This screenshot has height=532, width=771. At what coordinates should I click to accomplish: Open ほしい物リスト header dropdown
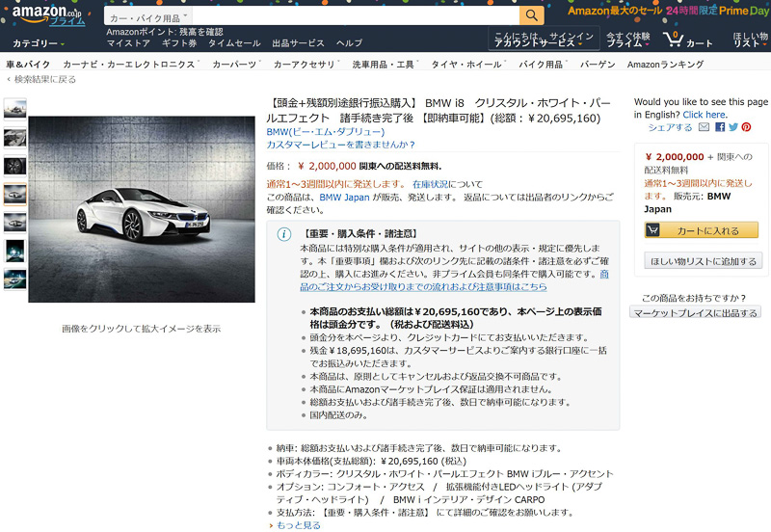[751, 40]
